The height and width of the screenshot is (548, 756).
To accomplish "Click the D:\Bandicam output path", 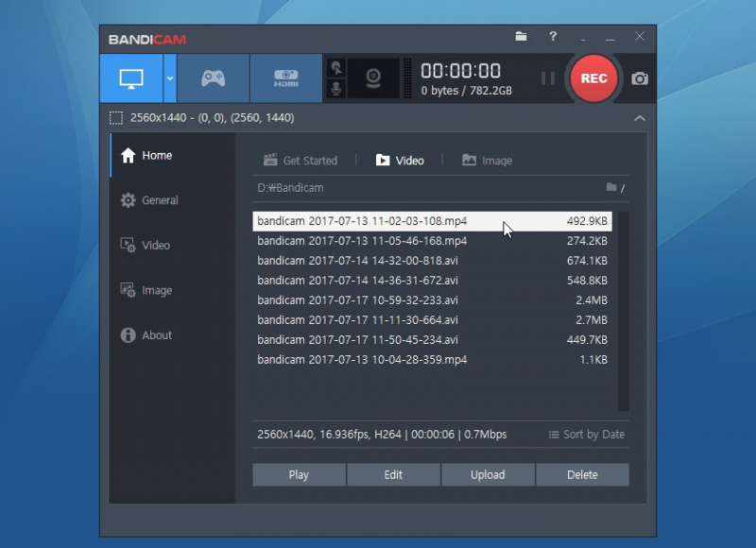I will (x=290, y=188).
